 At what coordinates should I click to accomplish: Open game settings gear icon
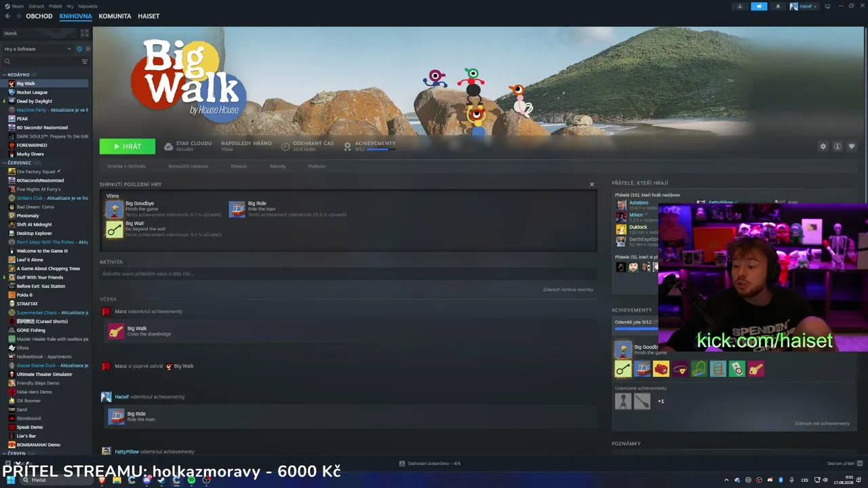pyautogui.click(x=823, y=146)
